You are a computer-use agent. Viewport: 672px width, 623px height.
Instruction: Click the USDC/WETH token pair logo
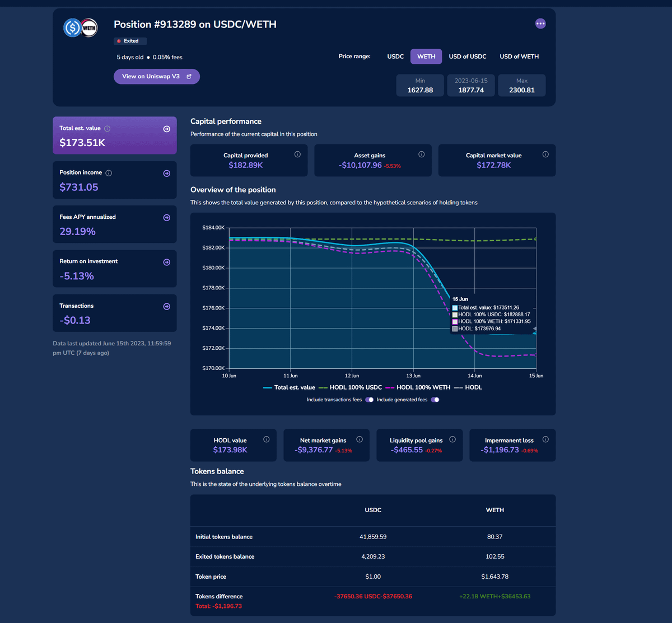[81, 27]
